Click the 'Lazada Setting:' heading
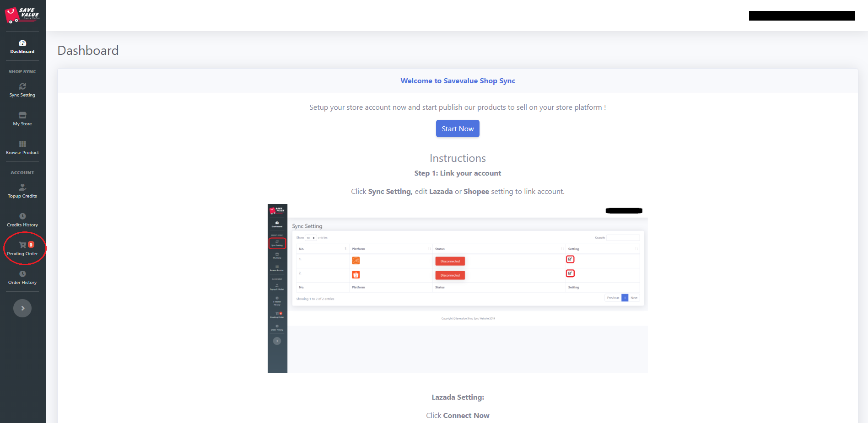 click(x=458, y=397)
